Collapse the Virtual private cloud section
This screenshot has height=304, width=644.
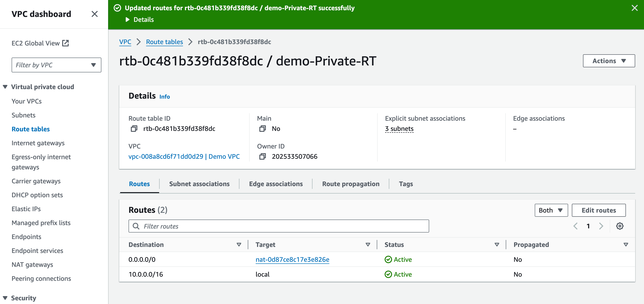click(5, 87)
